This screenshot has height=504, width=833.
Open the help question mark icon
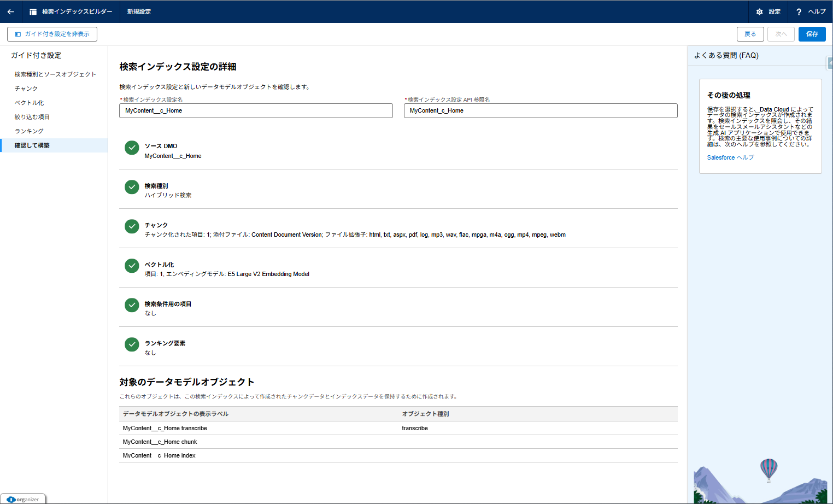click(799, 11)
